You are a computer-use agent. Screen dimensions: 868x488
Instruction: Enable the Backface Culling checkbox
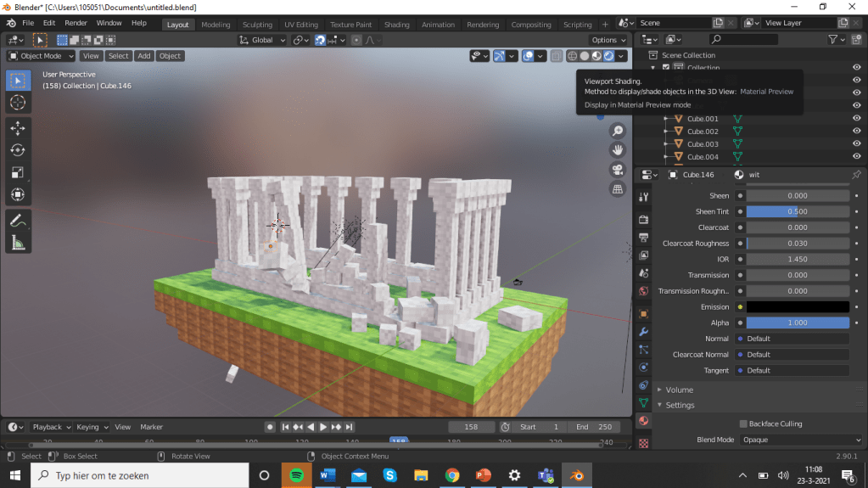(743, 423)
